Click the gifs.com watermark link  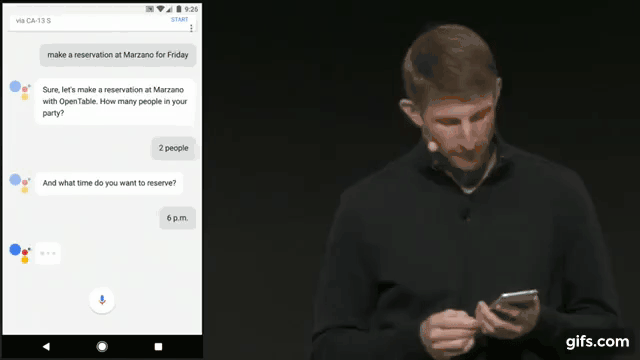(598, 342)
